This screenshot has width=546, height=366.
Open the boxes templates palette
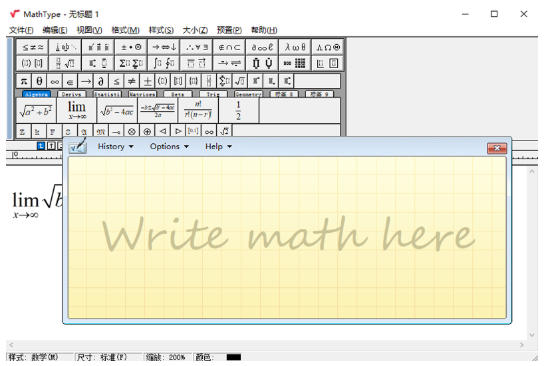pos(327,63)
